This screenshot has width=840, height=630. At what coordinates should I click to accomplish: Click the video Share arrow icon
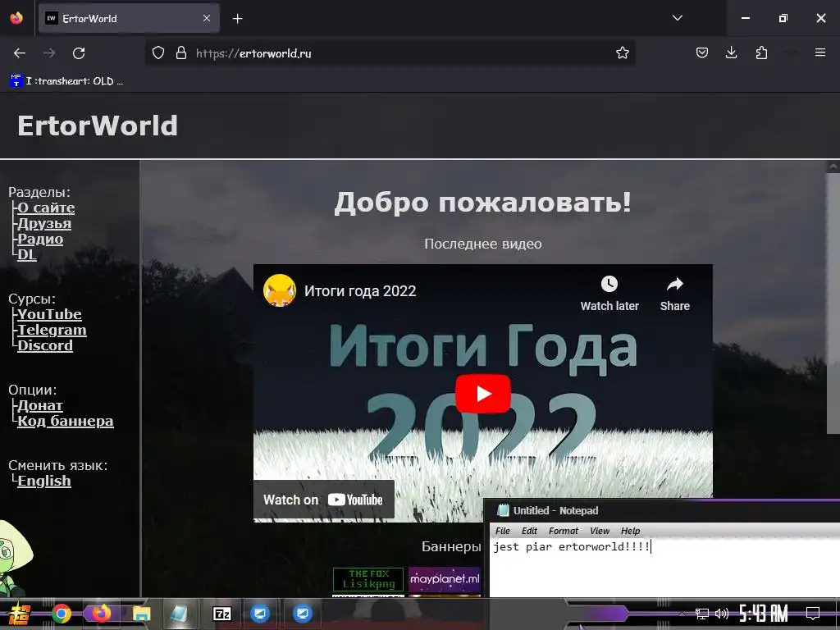click(674, 284)
